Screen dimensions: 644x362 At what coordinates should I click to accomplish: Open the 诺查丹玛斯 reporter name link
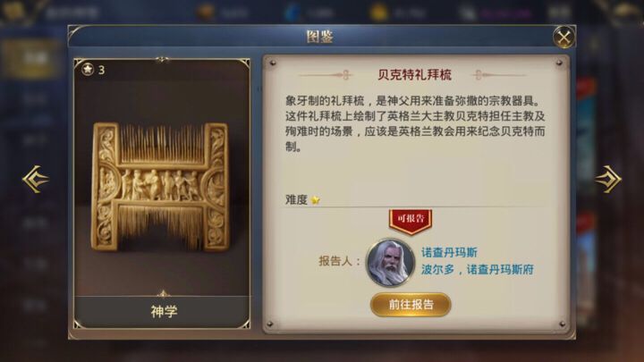coord(449,252)
